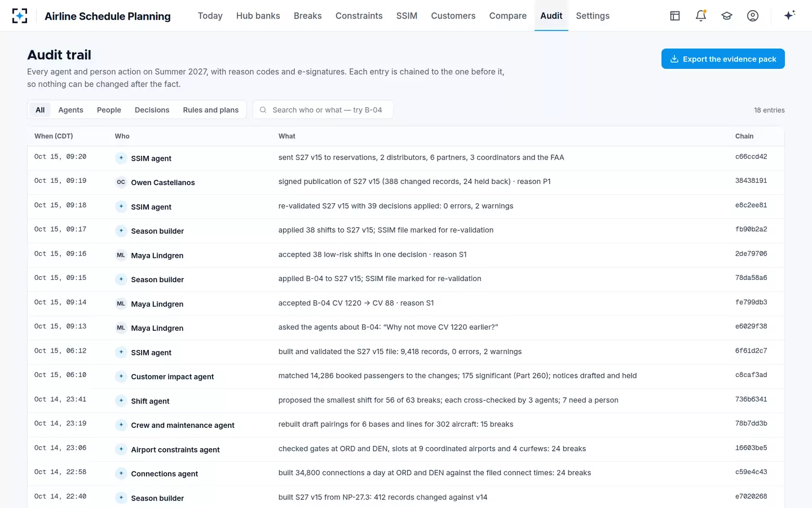This screenshot has width=812, height=508.
Task: Go to the Today tab
Action: click(x=210, y=16)
